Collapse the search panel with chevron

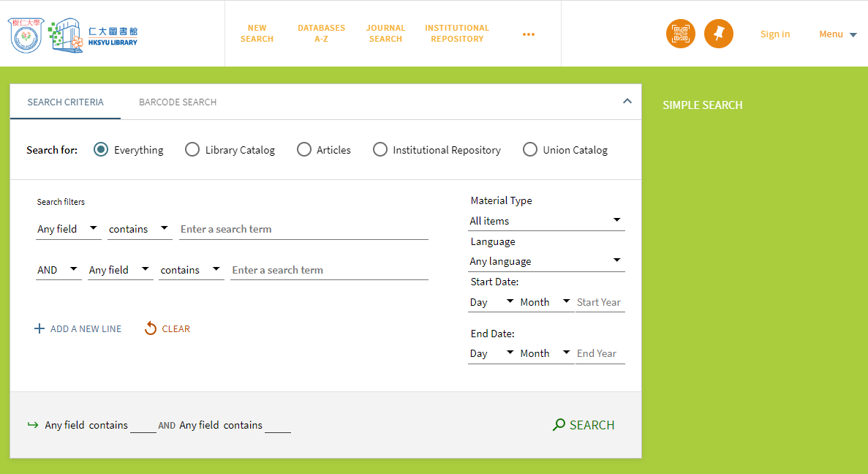[627, 102]
